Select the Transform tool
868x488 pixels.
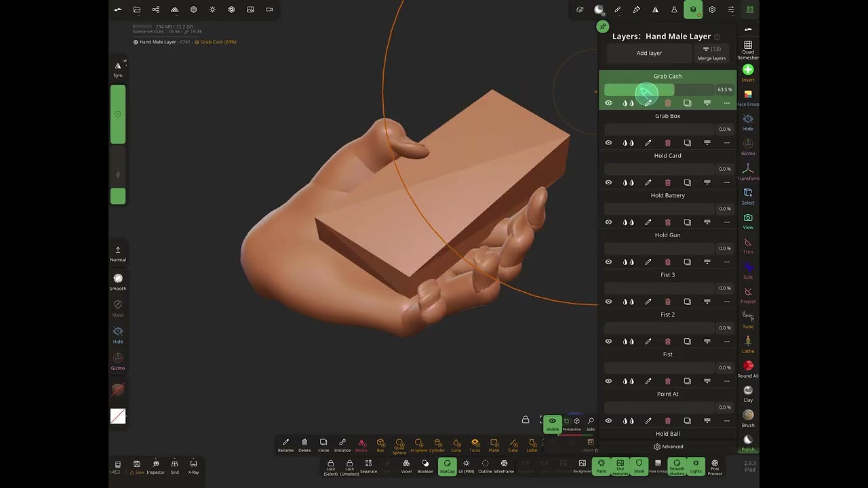[748, 172]
